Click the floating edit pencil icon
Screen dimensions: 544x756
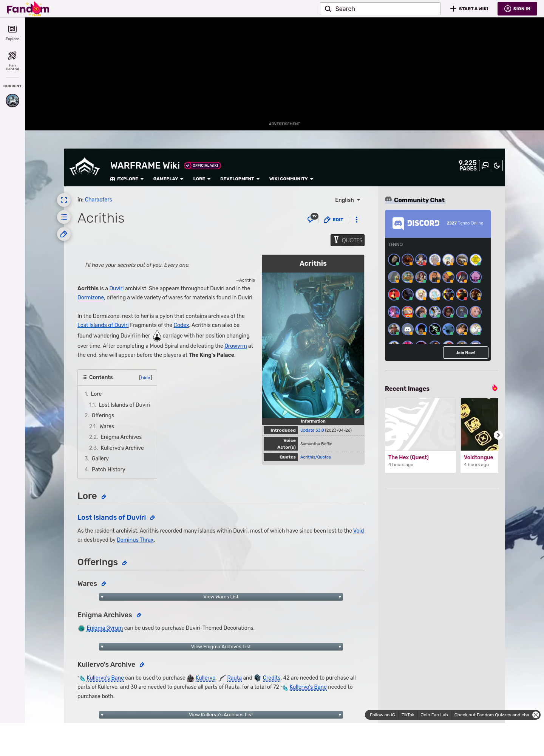64,234
